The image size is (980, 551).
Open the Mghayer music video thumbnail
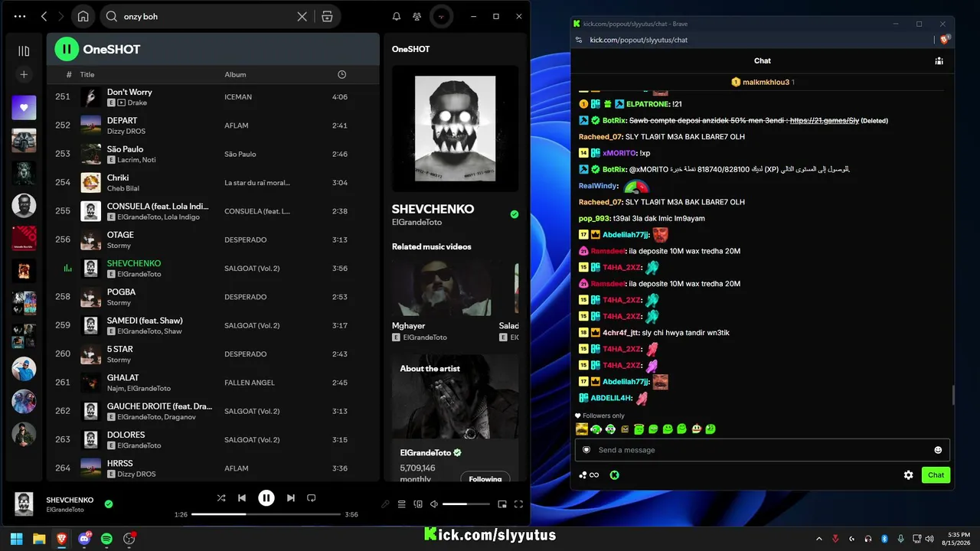441,288
